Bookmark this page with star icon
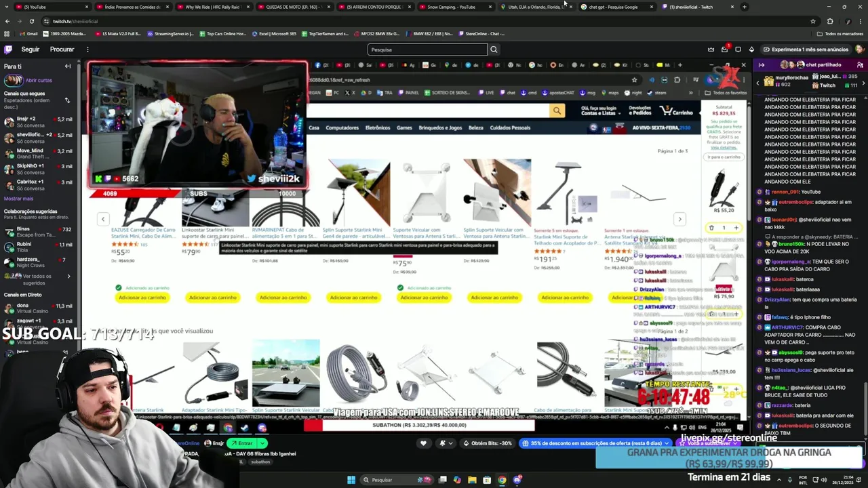 [812, 21]
